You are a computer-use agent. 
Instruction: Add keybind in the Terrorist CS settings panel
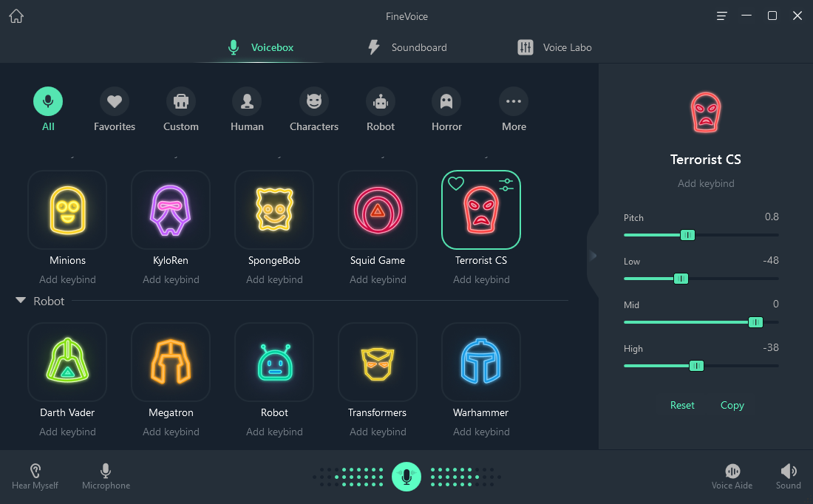pyautogui.click(x=706, y=183)
